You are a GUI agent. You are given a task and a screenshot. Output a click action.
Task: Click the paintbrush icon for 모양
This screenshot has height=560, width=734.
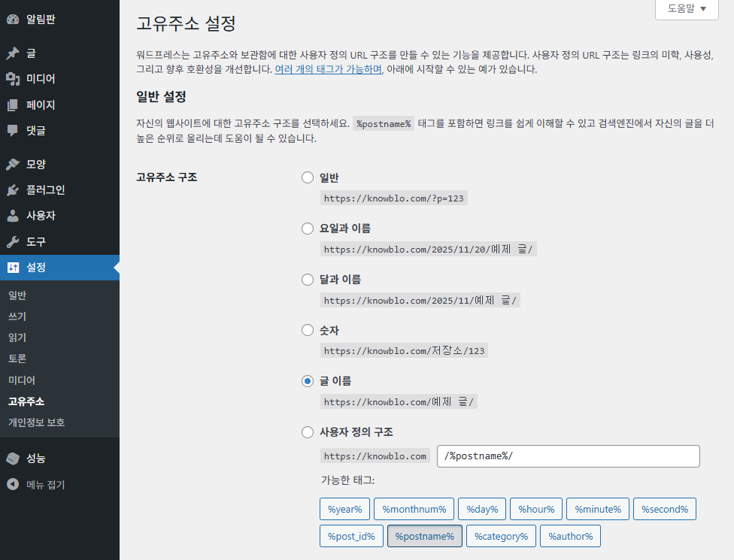click(x=13, y=164)
